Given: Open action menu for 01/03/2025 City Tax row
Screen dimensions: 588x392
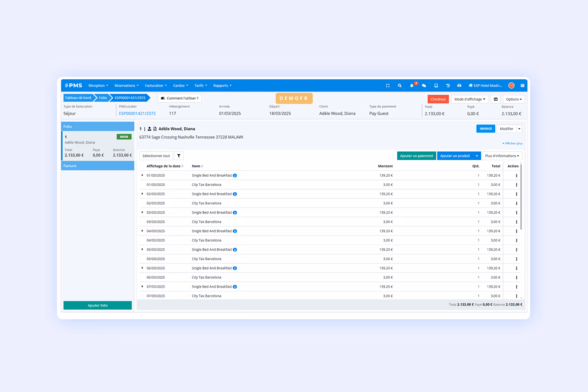Looking at the screenshot, I should [x=516, y=185].
